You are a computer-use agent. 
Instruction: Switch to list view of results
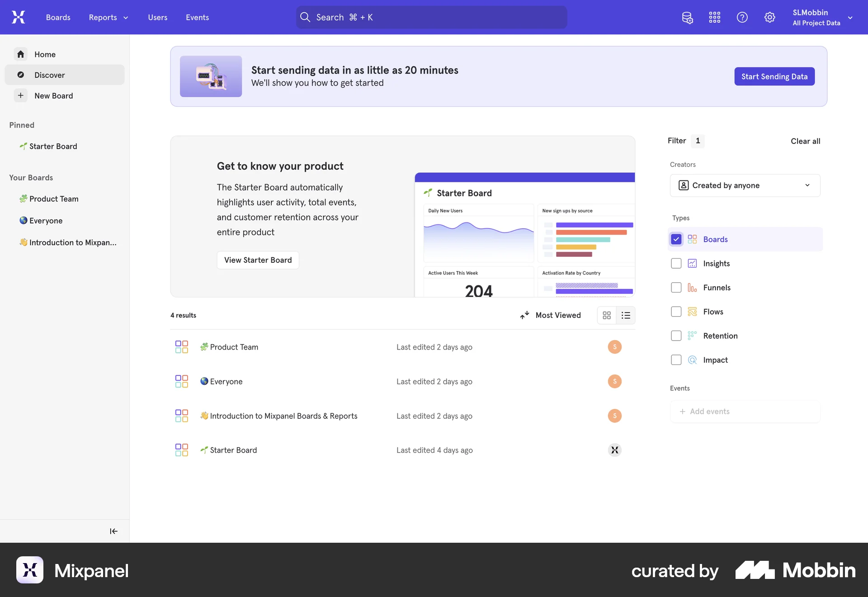(x=626, y=315)
